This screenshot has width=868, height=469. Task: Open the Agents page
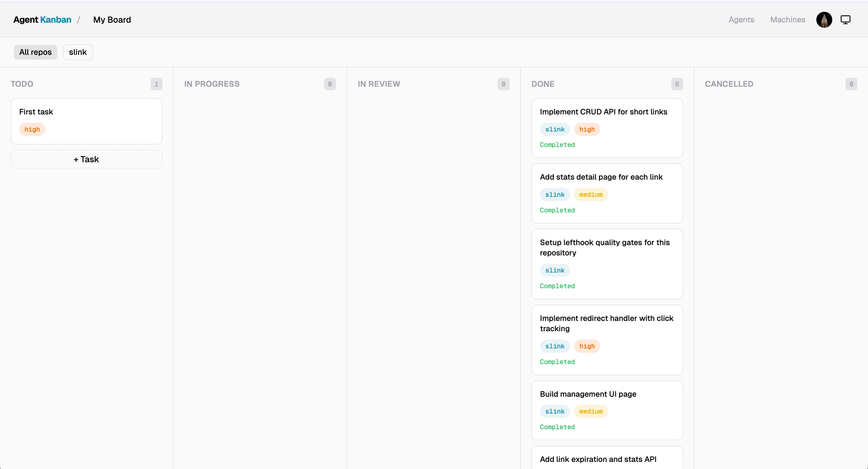[742, 19]
